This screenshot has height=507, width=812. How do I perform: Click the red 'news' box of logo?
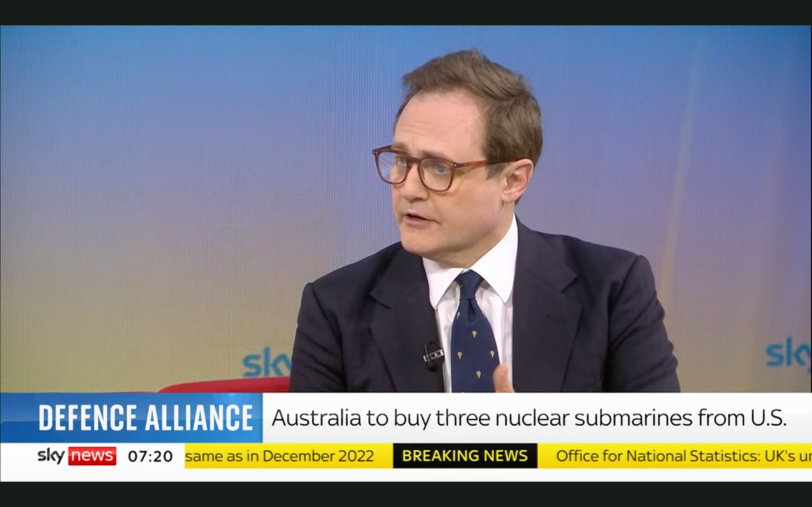coord(92,456)
